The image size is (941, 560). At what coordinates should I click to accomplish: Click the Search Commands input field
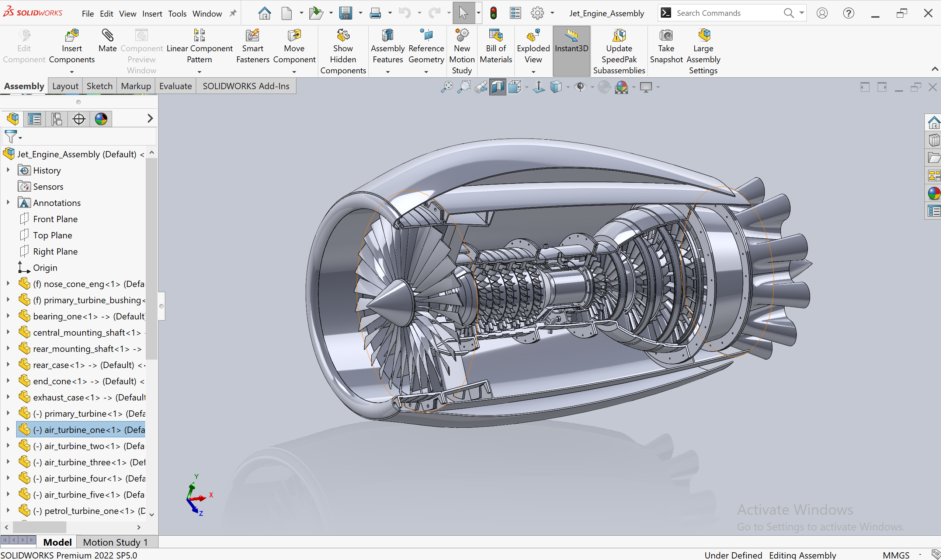(x=727, y=13)
